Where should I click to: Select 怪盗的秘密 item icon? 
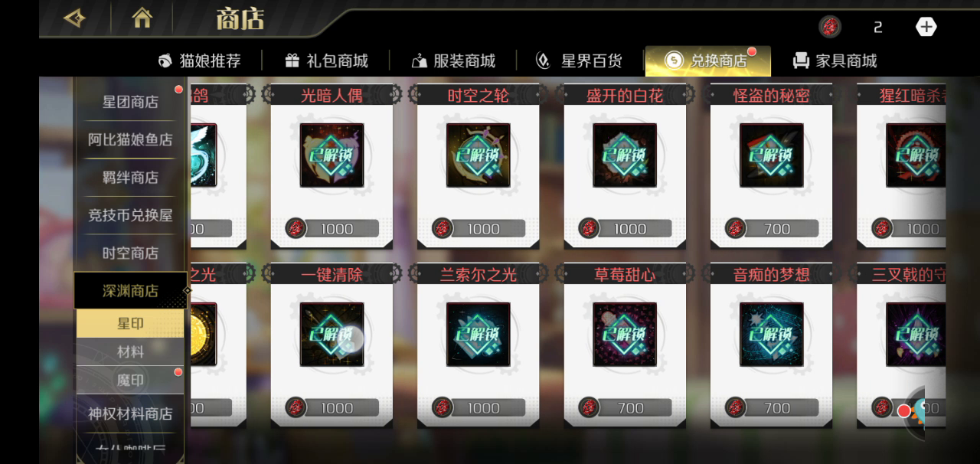click(x=772, y=155)
